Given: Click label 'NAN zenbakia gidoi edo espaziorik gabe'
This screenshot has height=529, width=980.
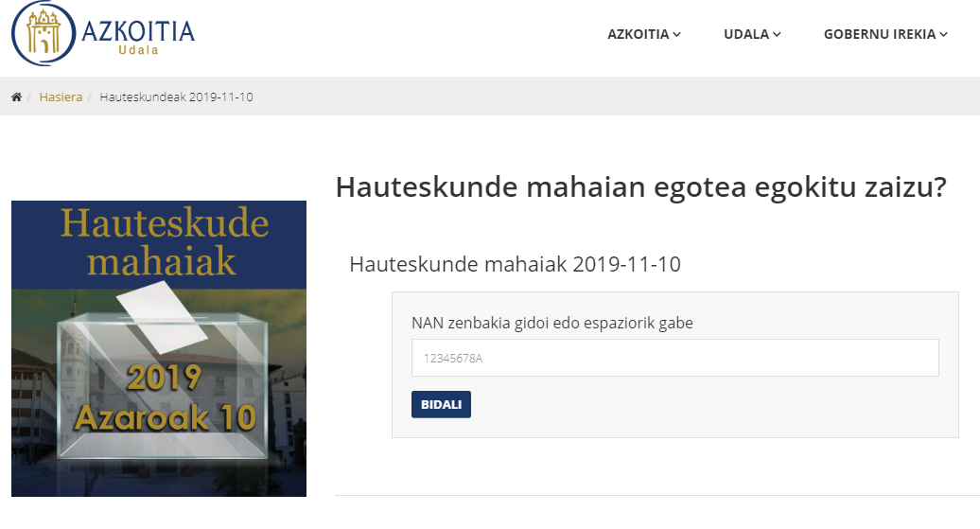Looking at the screenshot, I should point(551,324).
